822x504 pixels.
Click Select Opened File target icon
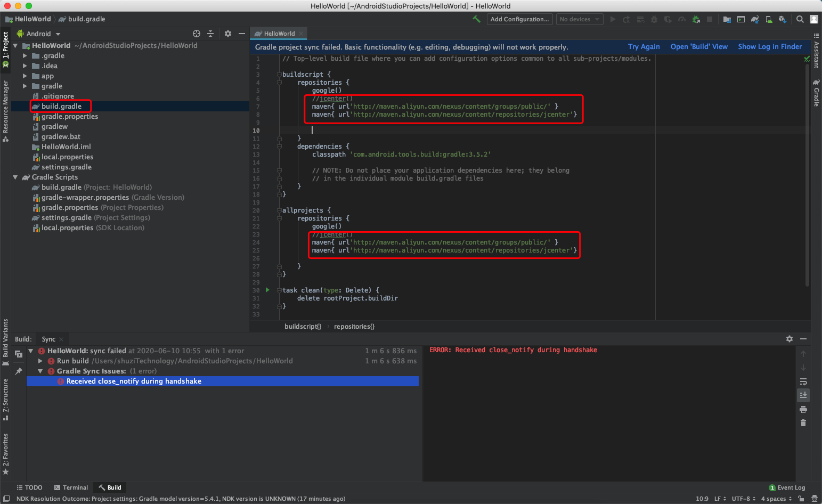coord(197,34)
